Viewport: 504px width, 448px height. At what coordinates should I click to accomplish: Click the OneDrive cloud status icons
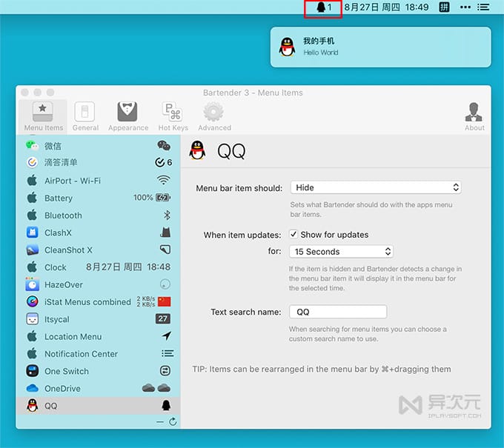click(x=156, y=388)
